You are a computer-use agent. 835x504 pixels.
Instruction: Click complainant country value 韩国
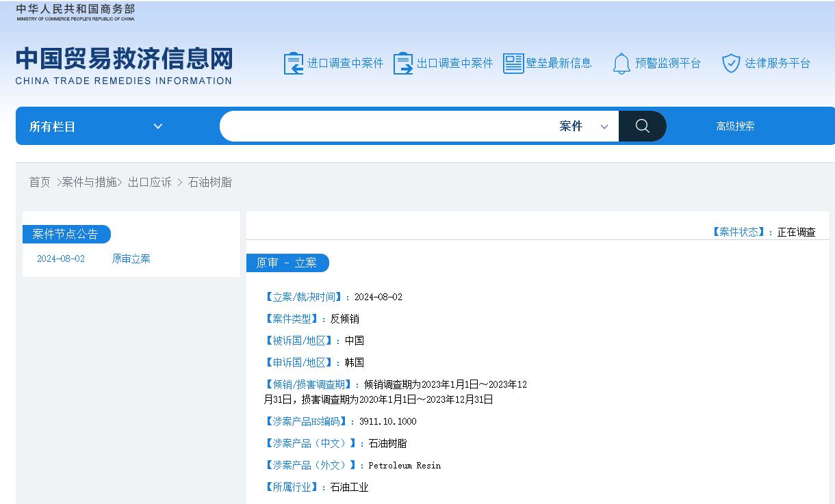355,362
